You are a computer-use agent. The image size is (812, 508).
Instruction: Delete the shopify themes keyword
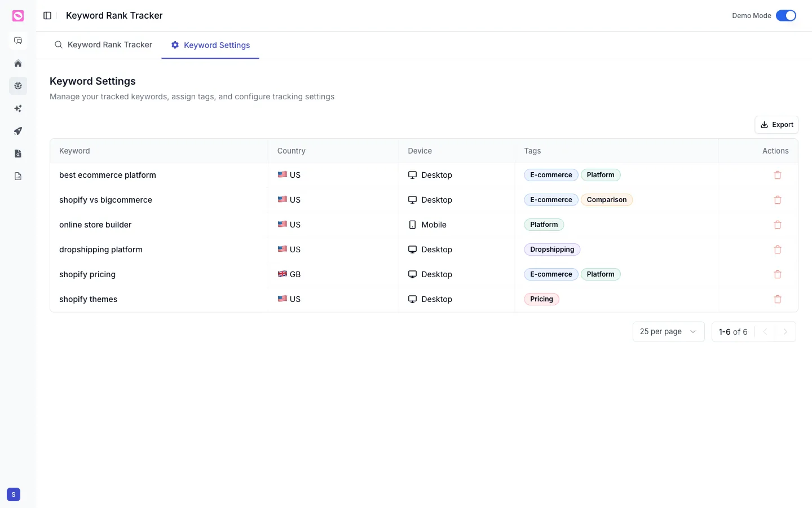[778, 299]
